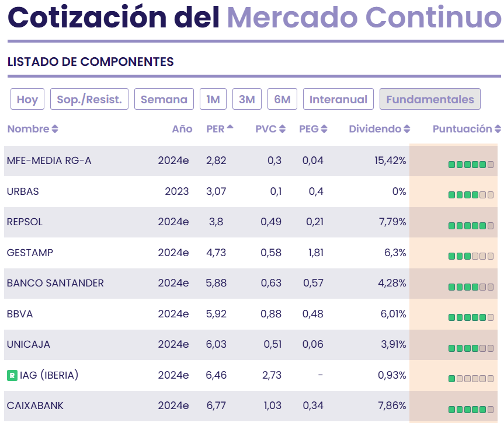Click the PER sort arrow icon

pyautogui.click(x=230, y=128)
